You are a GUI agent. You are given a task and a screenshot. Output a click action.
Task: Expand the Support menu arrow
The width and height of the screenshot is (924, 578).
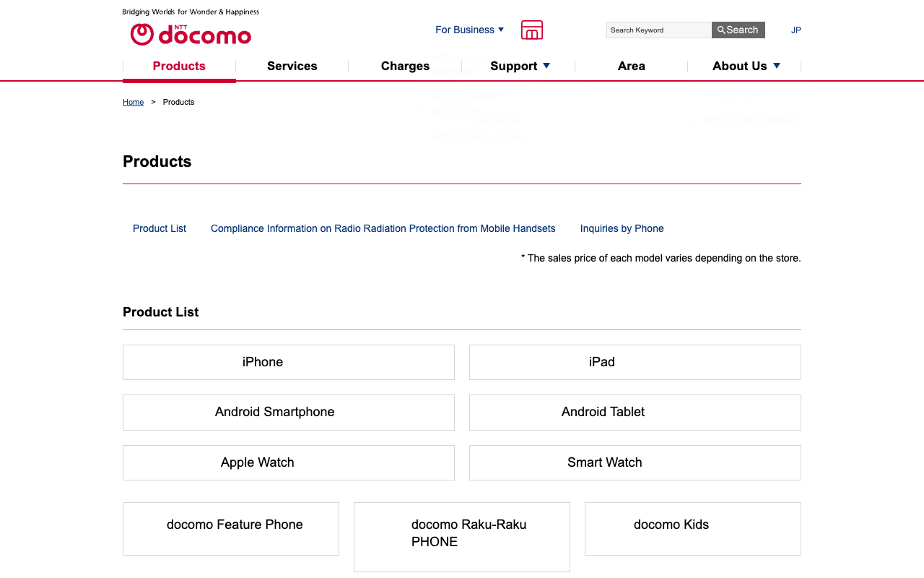pos(546,66)
